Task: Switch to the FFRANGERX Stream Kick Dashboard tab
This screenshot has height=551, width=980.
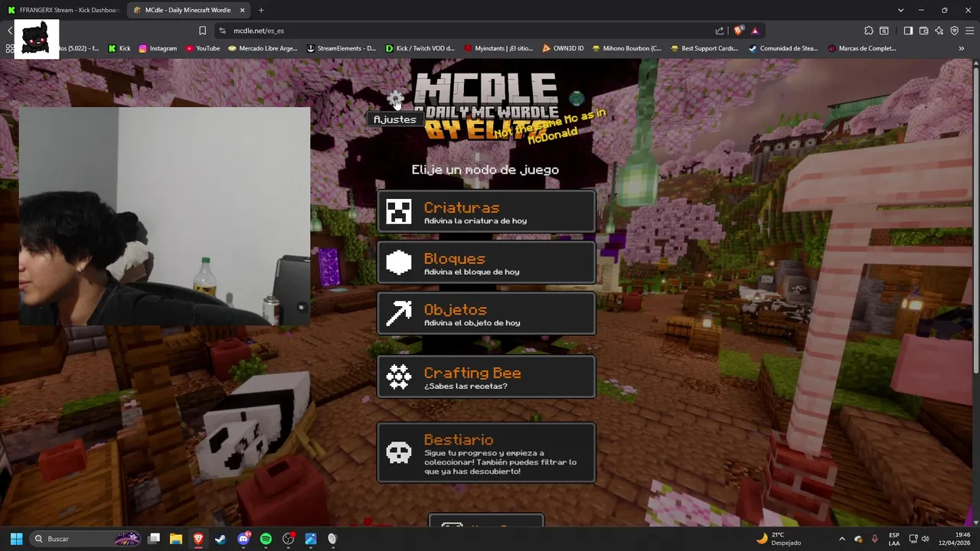Action: point(64,10)
